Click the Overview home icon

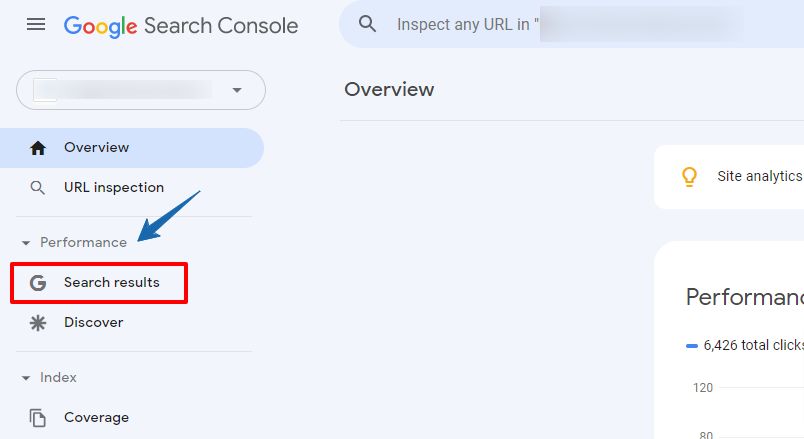[37, 148]
